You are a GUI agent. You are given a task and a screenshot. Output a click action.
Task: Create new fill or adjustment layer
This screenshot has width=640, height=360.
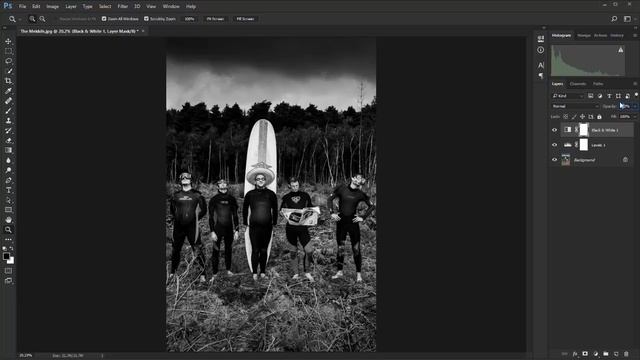596,354
